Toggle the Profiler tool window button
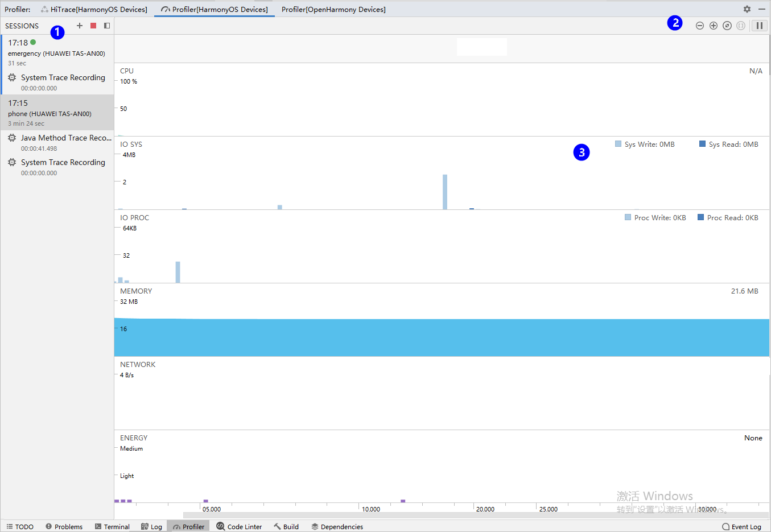Viewport: 771px width, 532px height. [188, 527]
